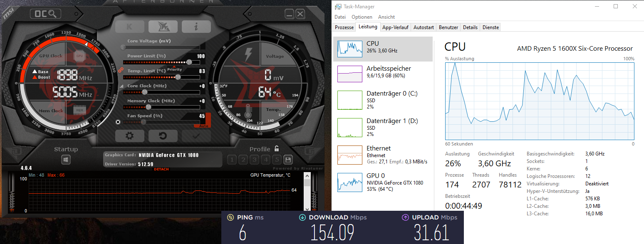Click the Kombustor K button

pyautogui.click(x=130, y=27)
